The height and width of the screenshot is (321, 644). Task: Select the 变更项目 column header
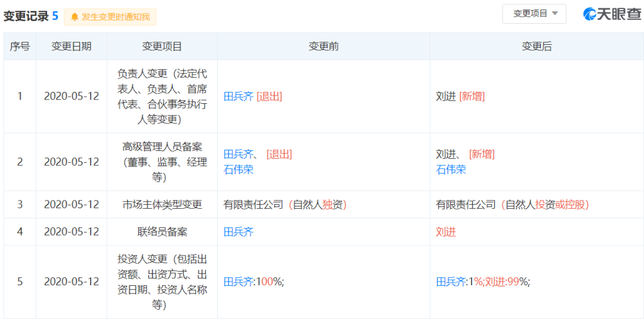pyautogui.click(x=162, y=47)
